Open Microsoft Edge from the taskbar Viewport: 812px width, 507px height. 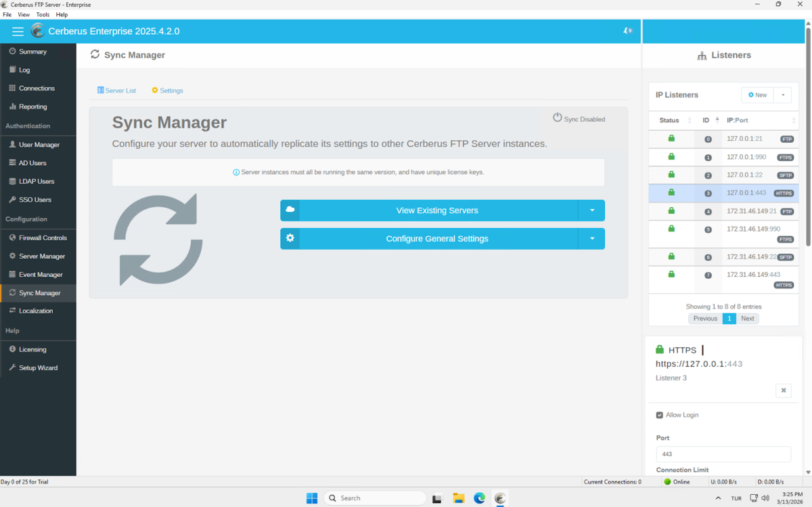479,498
